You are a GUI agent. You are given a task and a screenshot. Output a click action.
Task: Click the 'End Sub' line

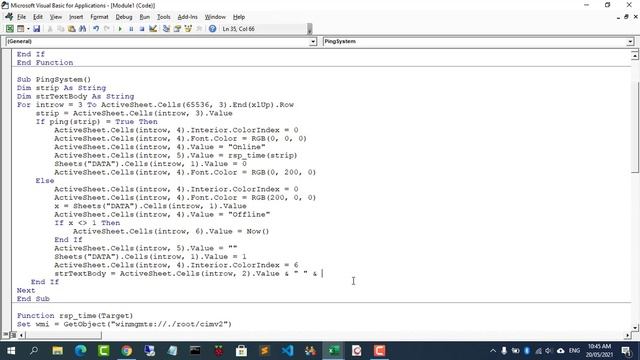point(33,299)
